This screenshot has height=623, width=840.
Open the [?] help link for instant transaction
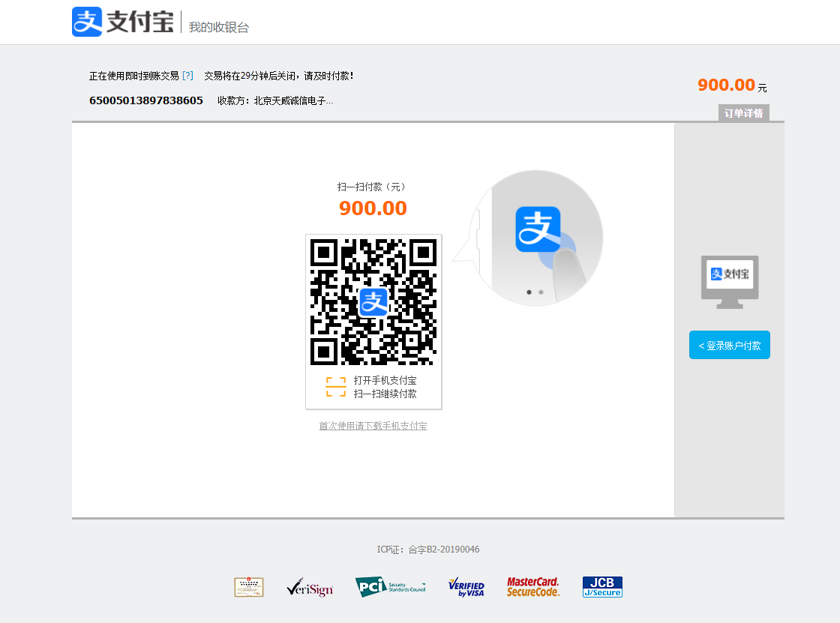point(187,76)
